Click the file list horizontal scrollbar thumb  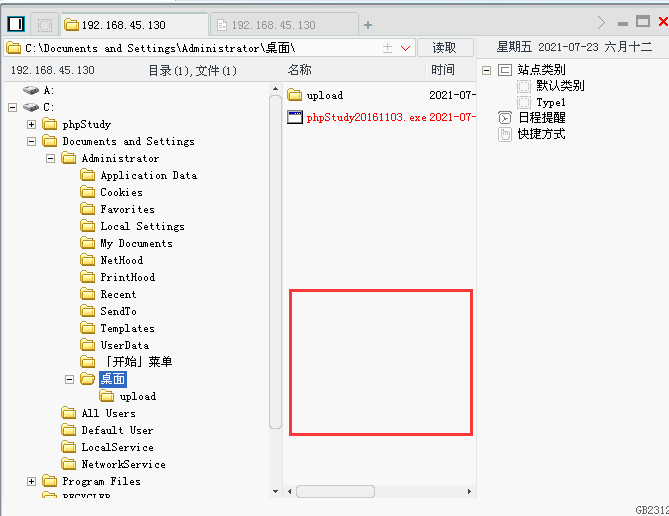tap(335, 491)
